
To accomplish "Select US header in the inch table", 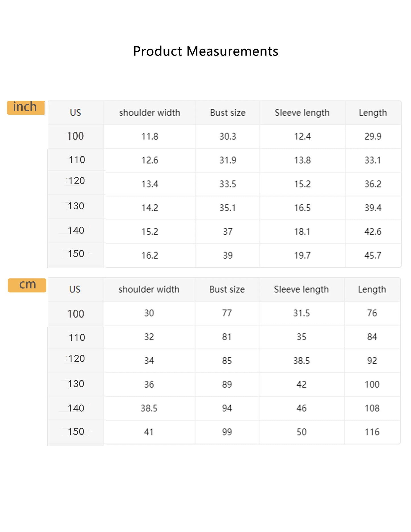I will click(76, 113).
